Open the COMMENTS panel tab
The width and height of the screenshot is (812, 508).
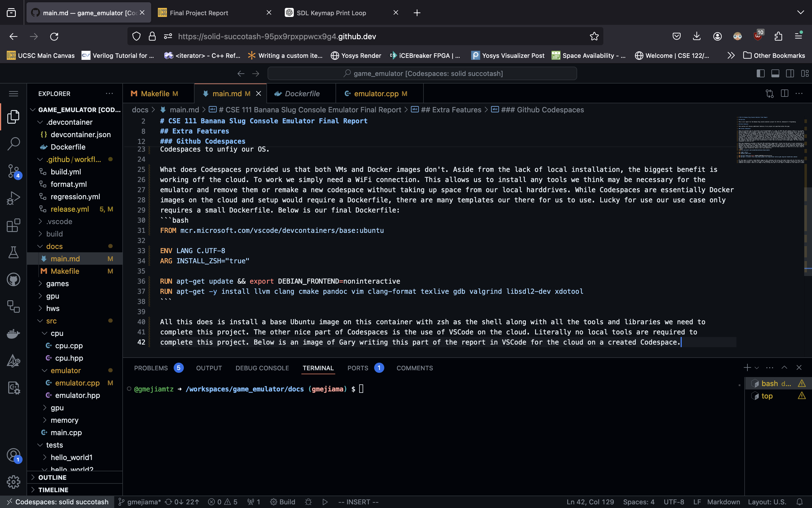click(x=415, y=368)
